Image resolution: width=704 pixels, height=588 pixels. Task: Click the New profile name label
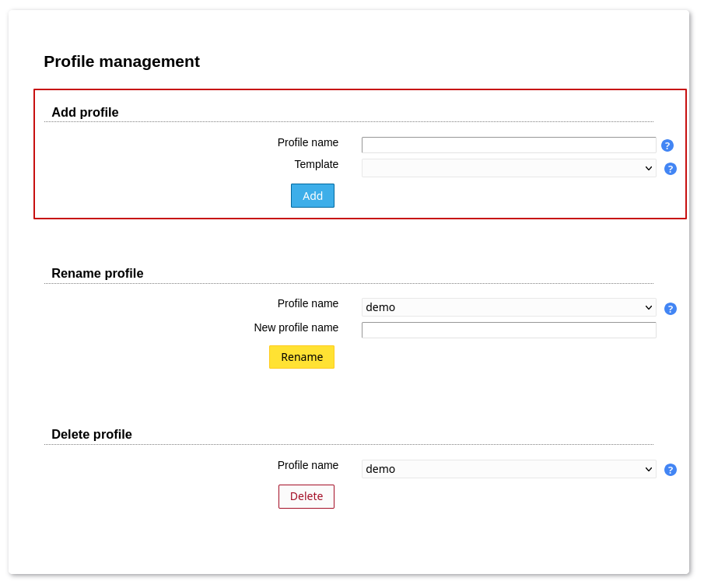pyautogui.click(x=296, y=327)
